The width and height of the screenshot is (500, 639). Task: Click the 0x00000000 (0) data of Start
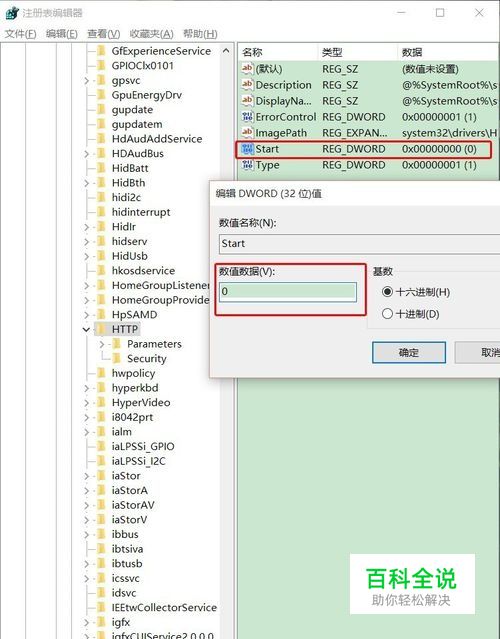[439, 149]
